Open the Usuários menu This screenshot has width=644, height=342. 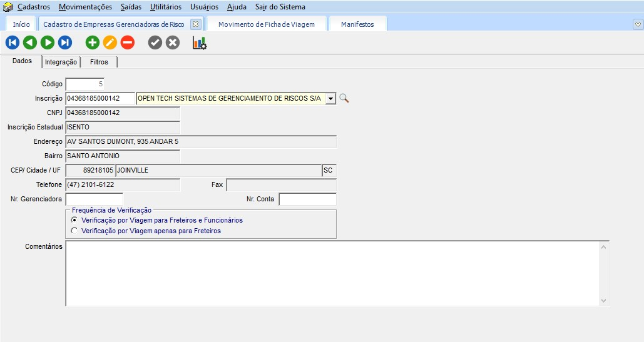(x=205, y=7)
